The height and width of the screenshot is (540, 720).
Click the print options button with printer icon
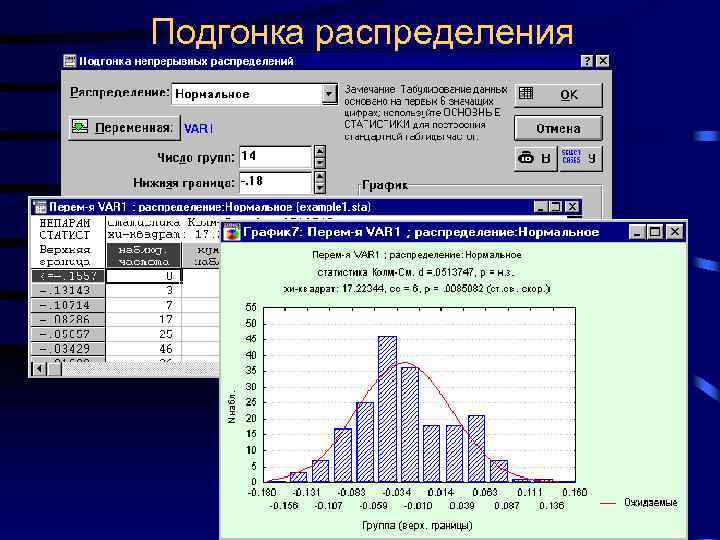click(535, 158)
